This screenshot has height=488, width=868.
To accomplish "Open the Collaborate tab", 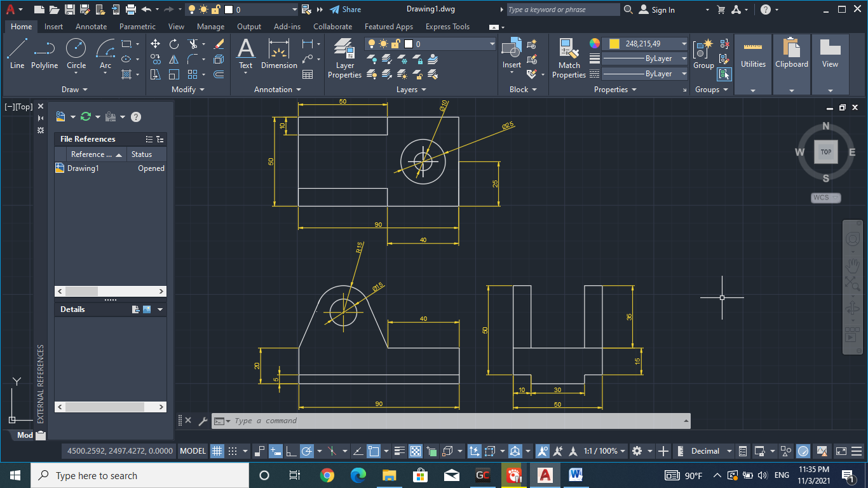I will tap(332, 27).
